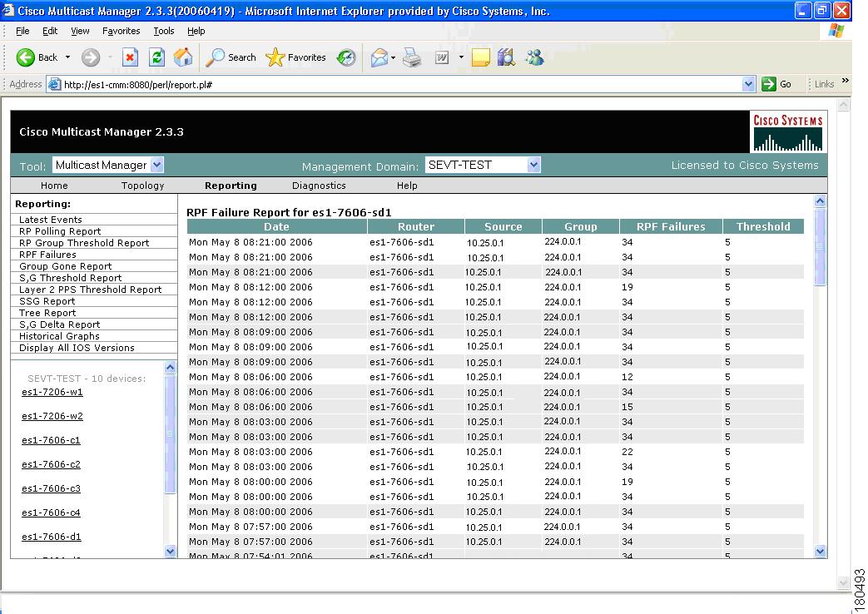
Task: Click the report scrollbar up arrow
Action: tap(821, 201)
